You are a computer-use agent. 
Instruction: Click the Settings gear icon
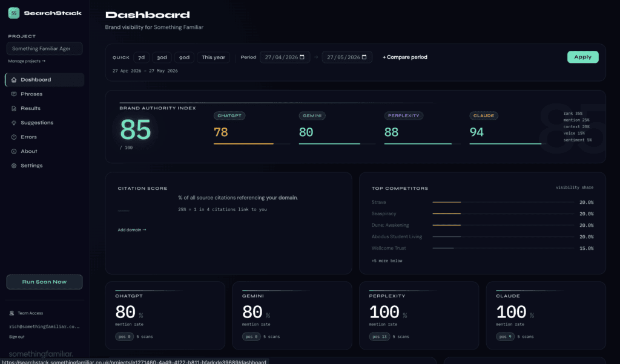[14, 166]
